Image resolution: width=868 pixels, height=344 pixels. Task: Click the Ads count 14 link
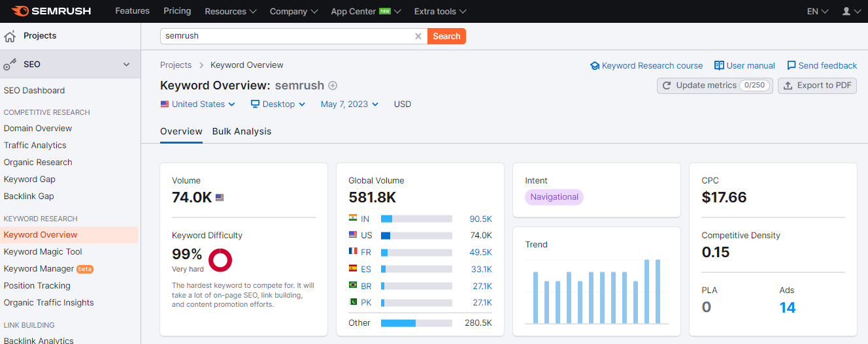(x=788, y=307)
